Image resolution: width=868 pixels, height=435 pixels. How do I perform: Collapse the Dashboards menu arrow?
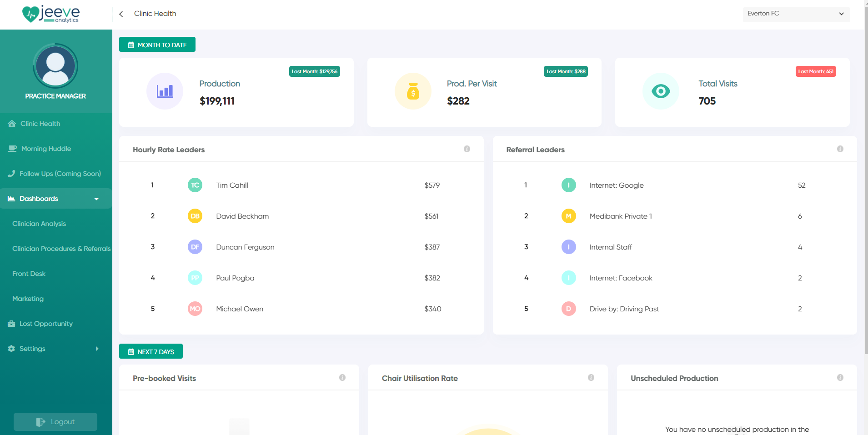point(96,199)
